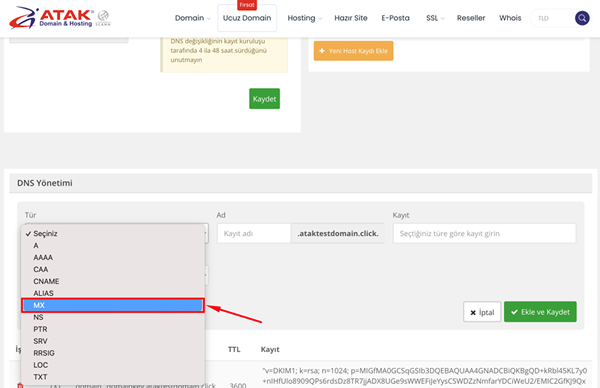Click the DKIM record value text
600x388 pixels.
[424, 376]
